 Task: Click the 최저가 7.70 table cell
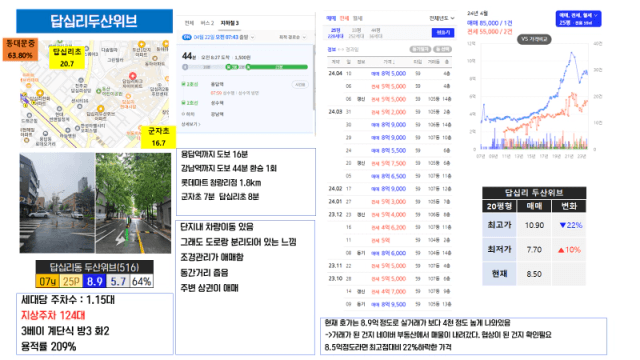tap(534, 249)
